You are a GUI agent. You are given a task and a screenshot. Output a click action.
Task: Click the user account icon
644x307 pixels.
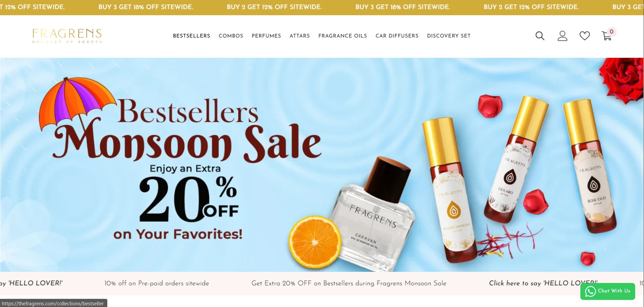(x=562, y=36)
